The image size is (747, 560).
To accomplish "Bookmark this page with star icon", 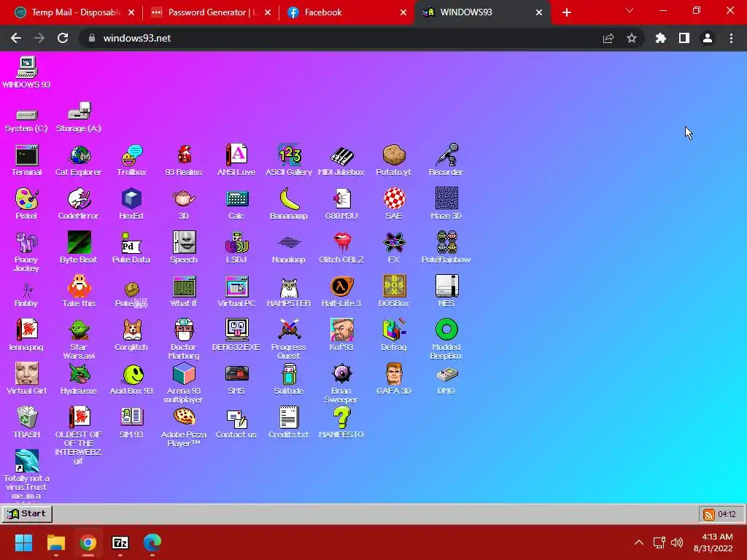I will 632,38.
